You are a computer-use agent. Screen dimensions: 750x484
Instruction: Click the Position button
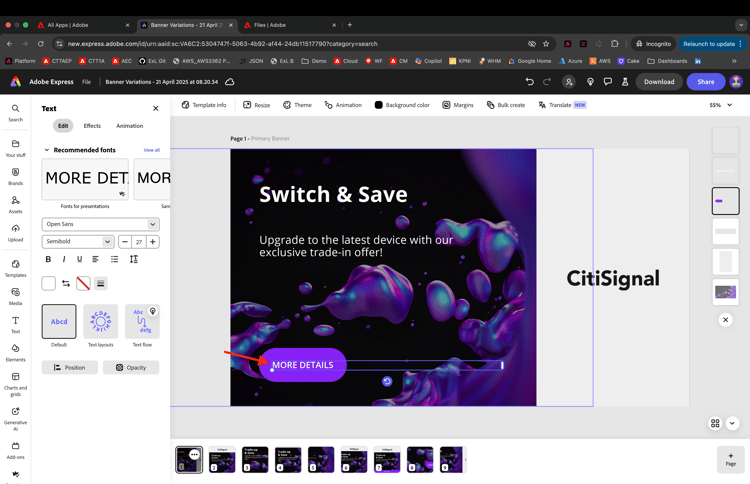(x=70, y=367)
